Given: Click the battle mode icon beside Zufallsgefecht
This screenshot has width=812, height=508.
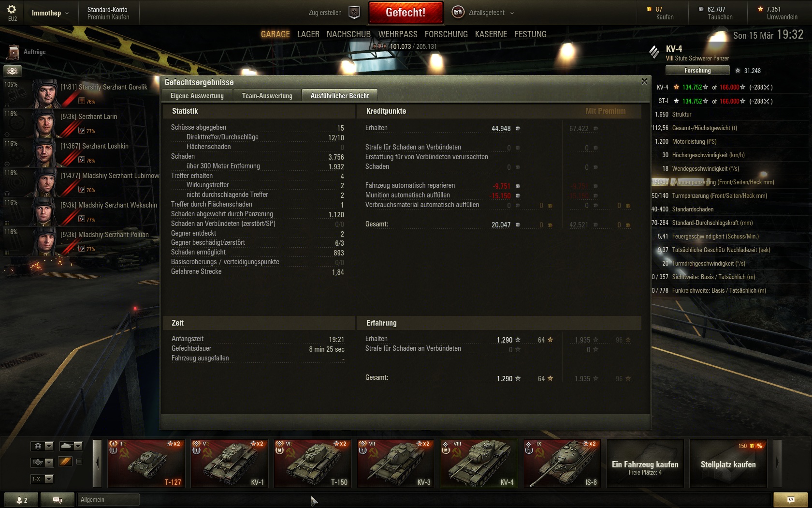Looking at the screenshot, I should (458, 13).
